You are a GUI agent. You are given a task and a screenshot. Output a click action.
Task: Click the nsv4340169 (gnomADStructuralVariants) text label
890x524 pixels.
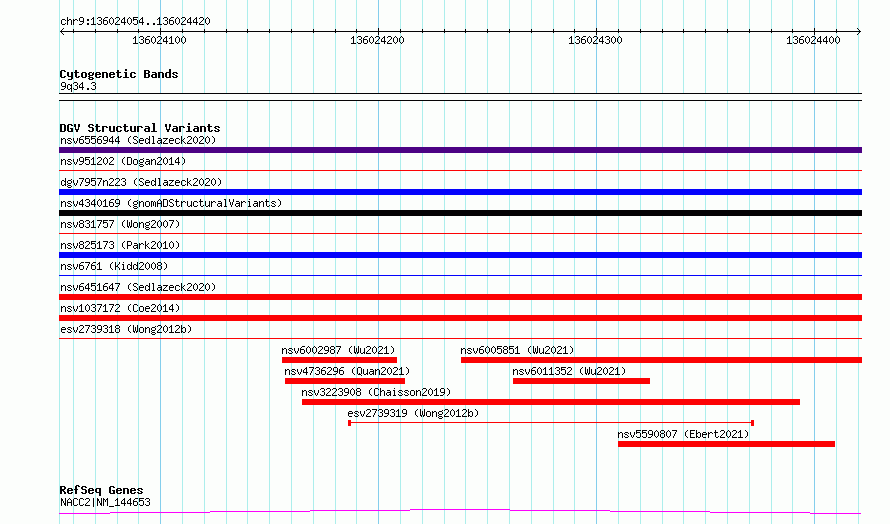point(171,203)
